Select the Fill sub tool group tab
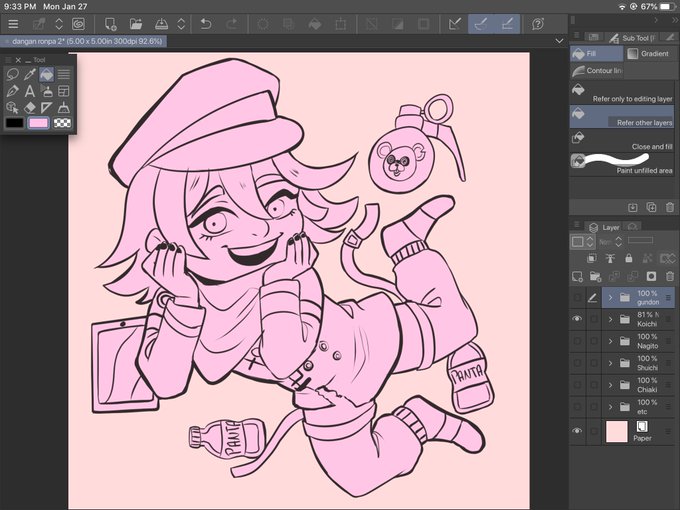Screen dimensions: 680x510 tap(596, 54)
